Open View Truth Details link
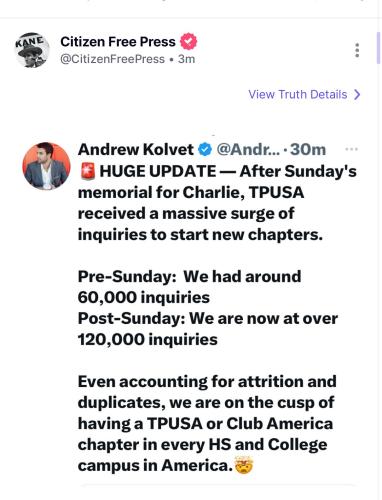The image size is (382, 500). click(298, 95)
